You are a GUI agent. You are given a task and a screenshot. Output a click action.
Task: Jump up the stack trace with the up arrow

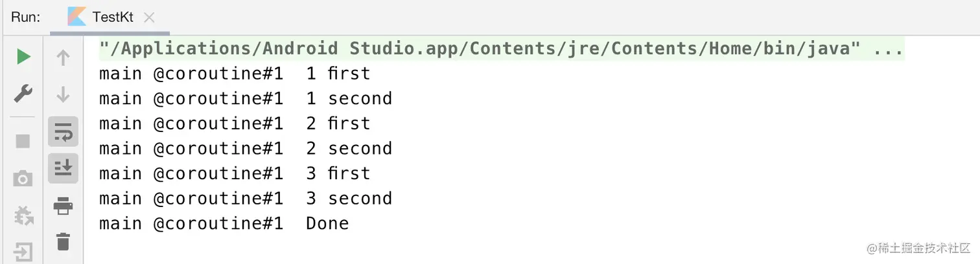tap(63, 58)
